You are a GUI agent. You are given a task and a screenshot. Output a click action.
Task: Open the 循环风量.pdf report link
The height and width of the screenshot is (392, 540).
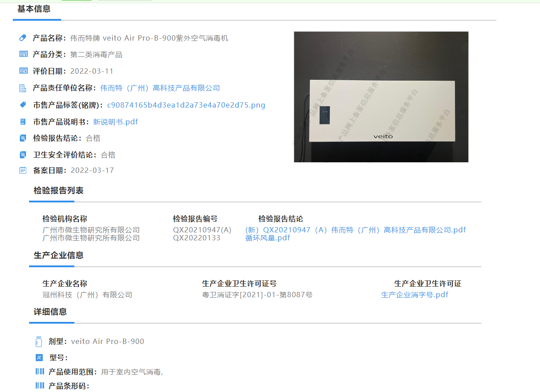click(268, 238)
